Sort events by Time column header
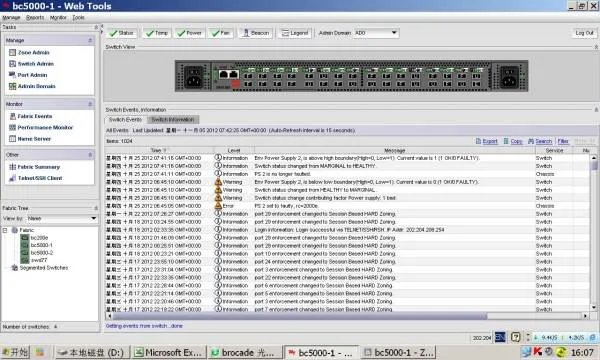The image size is (600, 360). pos(160,150)
